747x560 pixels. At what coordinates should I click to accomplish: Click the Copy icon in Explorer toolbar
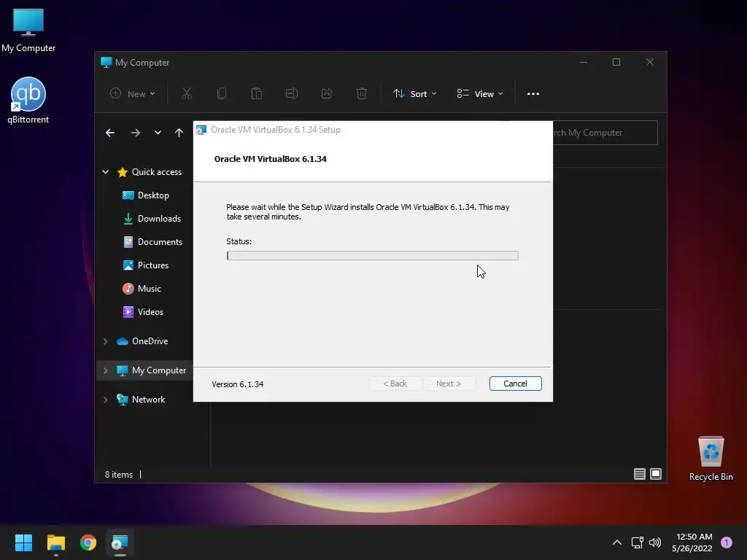pos(222,94)
